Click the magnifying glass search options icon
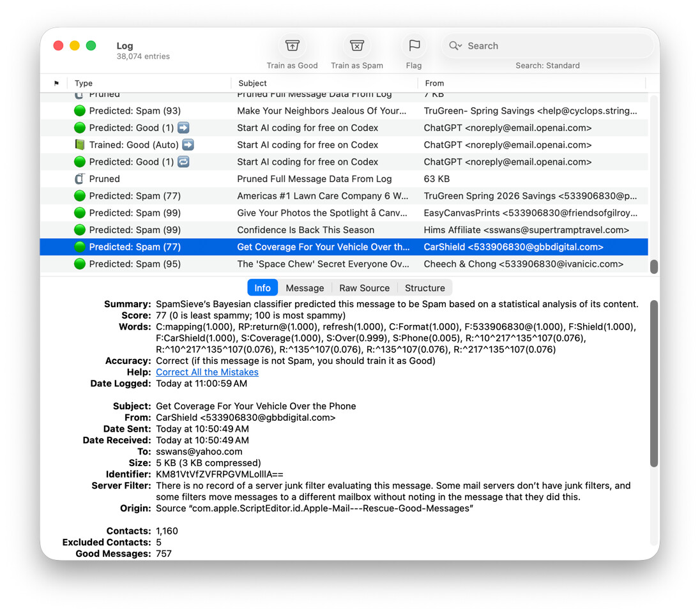This screenshot has width=700, height=613. [455, 46]
